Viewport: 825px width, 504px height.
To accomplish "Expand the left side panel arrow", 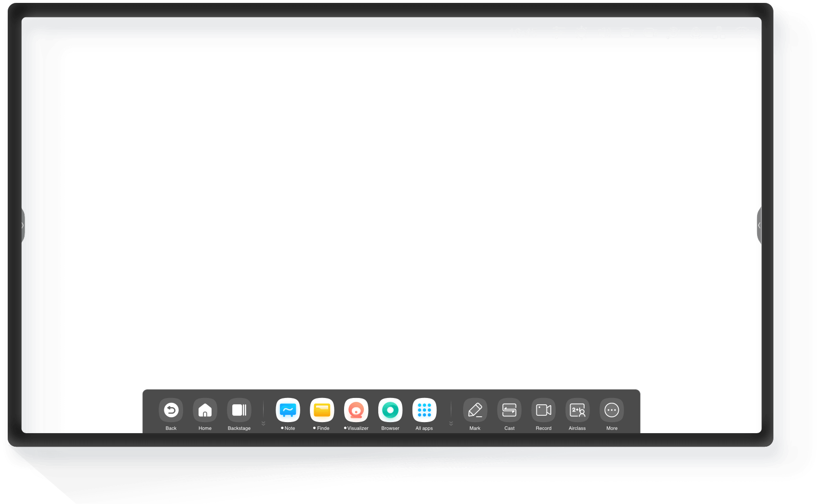I will point(22,225).
